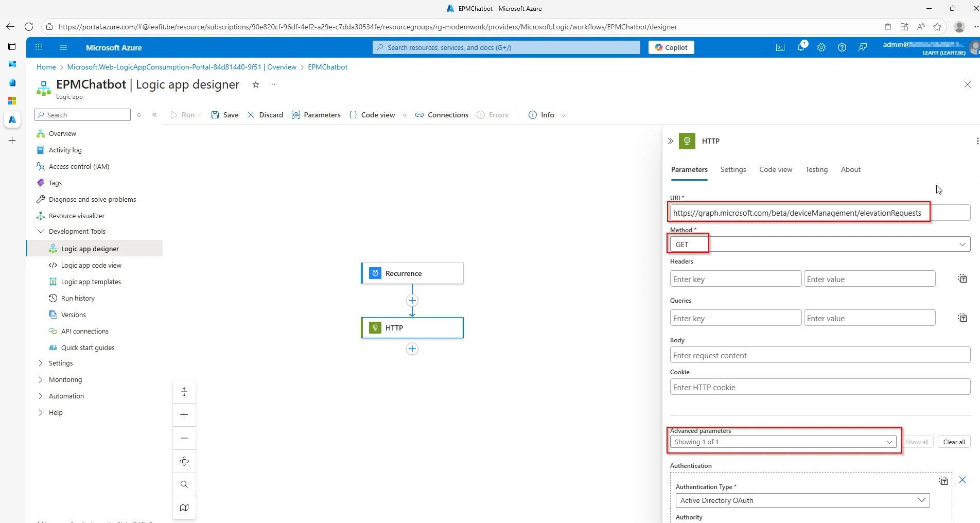Switch Queries to text mode icon
980x523 pixels.
(962, 318)
